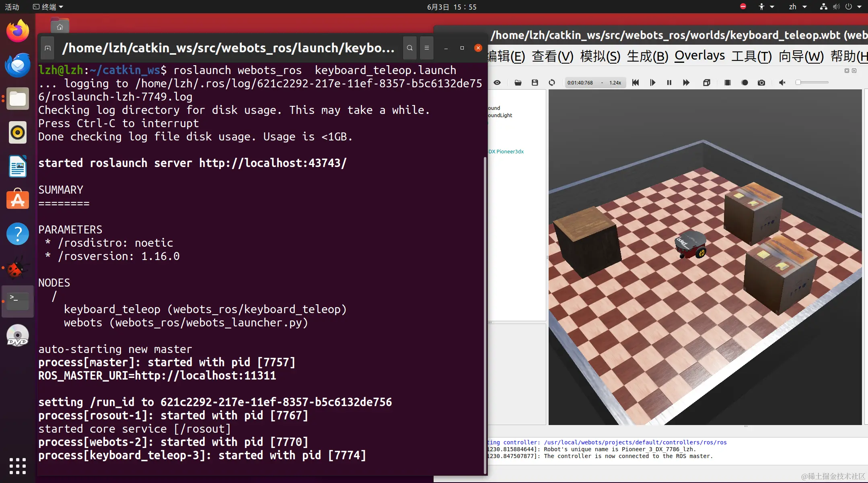Run simulation in fast-forward mode

point(686,83)
